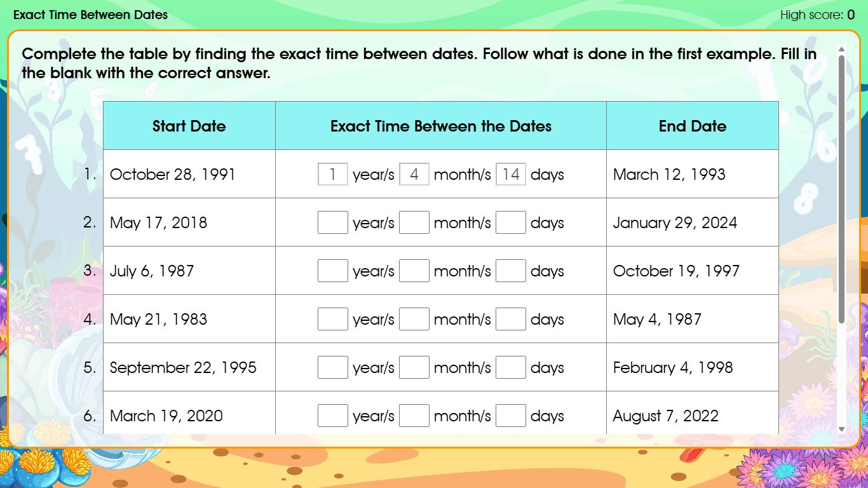
Task: Click the days field for September 22, 1995
Action: pyautogui.click(x=510, y=367)
